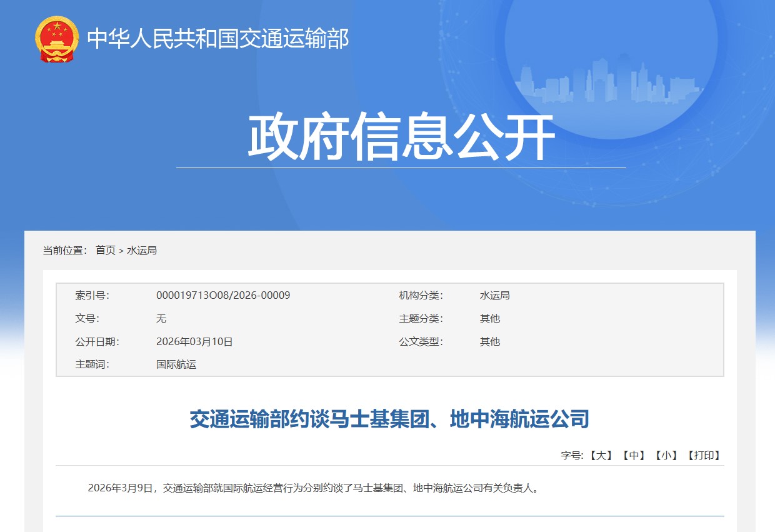Click the national emblem logo

pos(57,39)
